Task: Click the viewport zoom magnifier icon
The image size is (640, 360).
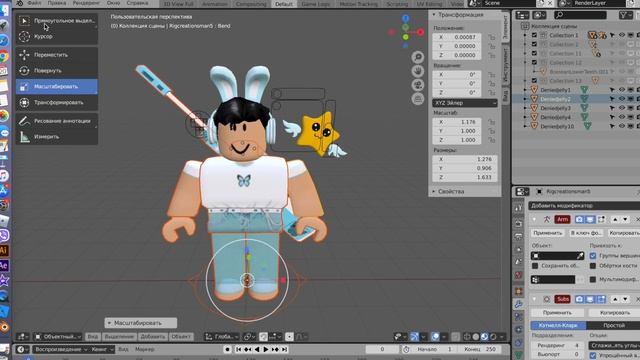Action: 418,57
